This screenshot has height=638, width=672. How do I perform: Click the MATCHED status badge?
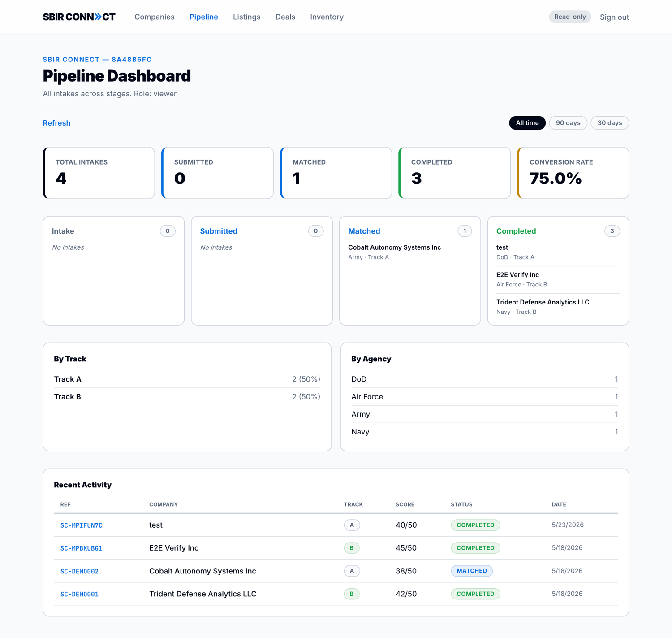coord(472,571)
